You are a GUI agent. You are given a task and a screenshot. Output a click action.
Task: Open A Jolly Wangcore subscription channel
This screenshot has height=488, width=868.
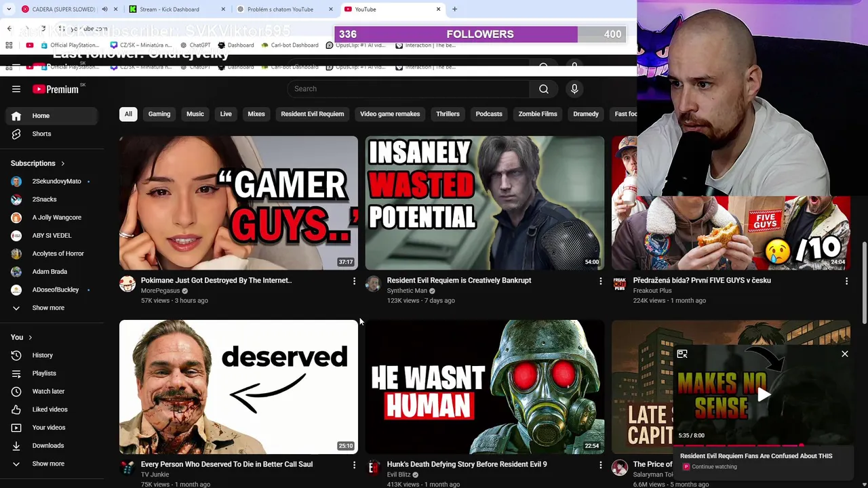52,218
